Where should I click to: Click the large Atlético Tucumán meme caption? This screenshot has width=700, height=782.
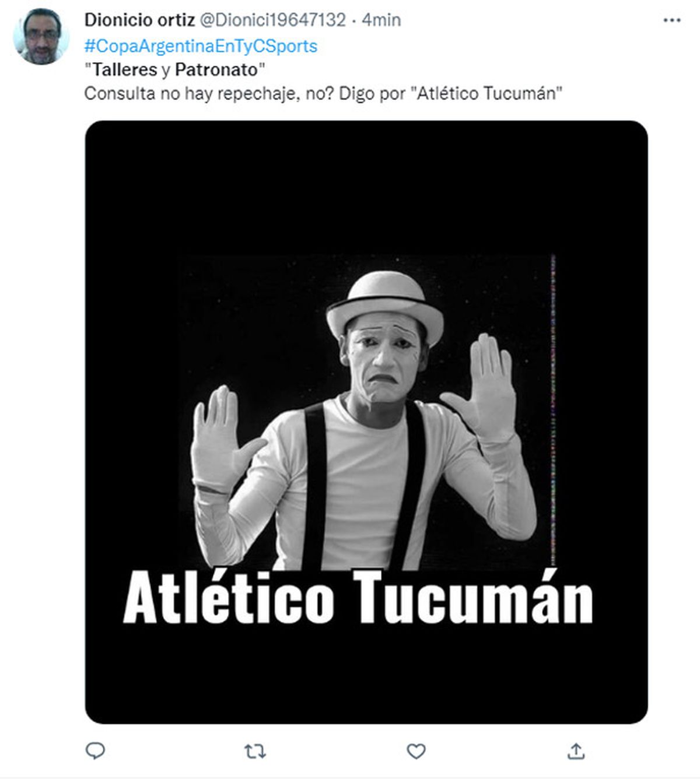click(358, 597)
